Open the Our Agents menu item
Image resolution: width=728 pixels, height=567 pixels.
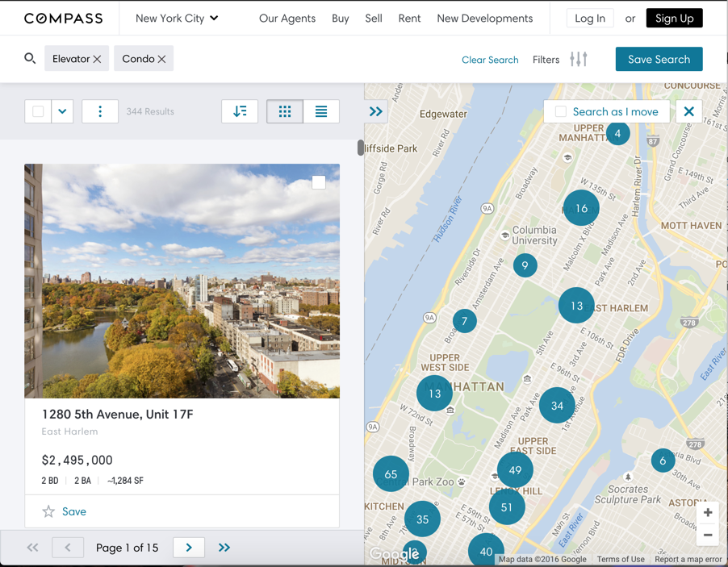click(287, 18)
